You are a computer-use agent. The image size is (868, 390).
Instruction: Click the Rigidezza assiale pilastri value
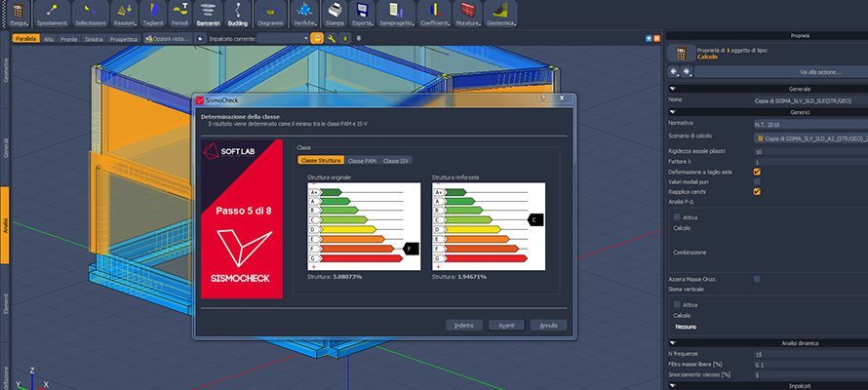tap(810, 151)
